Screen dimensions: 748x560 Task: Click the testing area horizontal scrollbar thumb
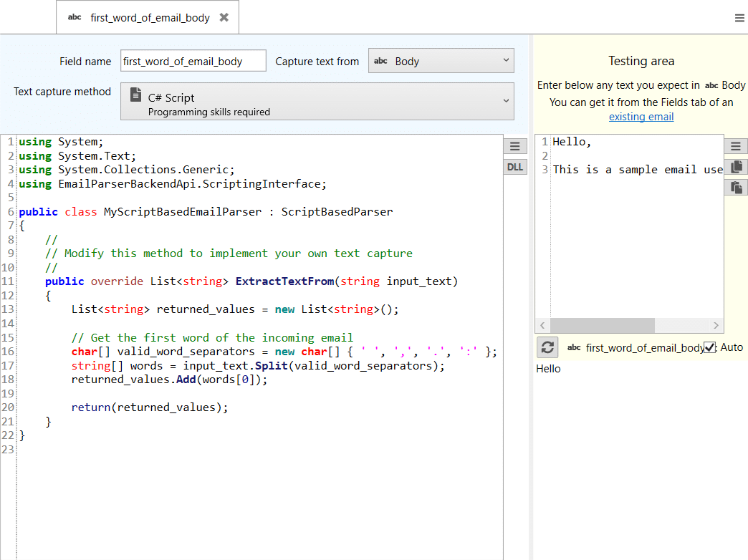click(603, 325)
